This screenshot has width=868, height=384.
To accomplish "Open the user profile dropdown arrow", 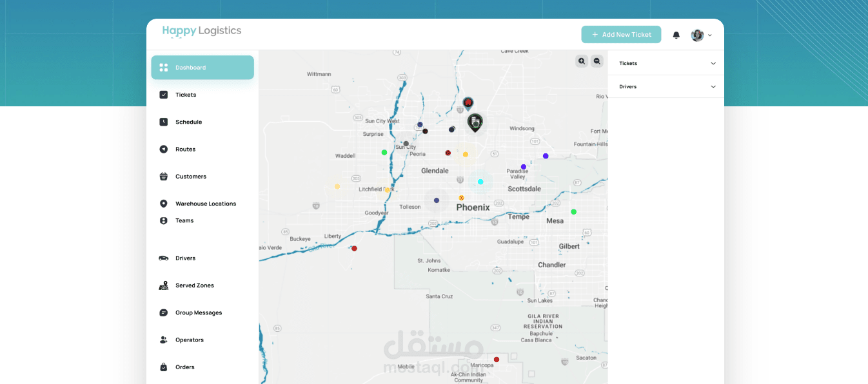I will 710,35.
